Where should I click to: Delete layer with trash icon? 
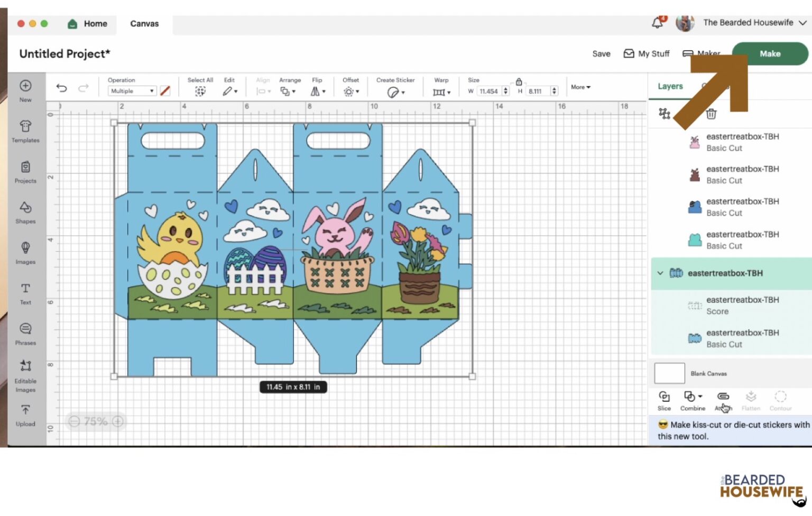coord(711,114)
